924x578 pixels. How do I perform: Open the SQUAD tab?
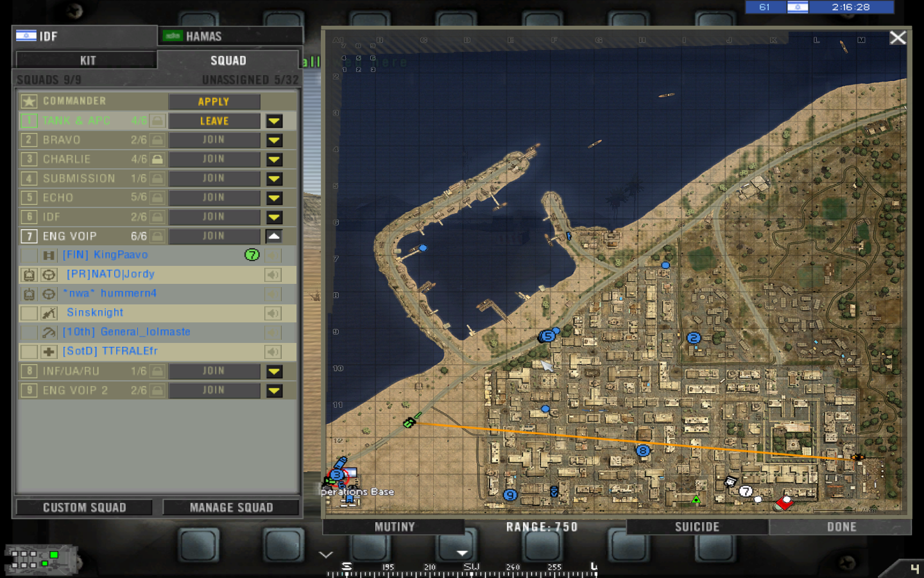tap(228, 60)
